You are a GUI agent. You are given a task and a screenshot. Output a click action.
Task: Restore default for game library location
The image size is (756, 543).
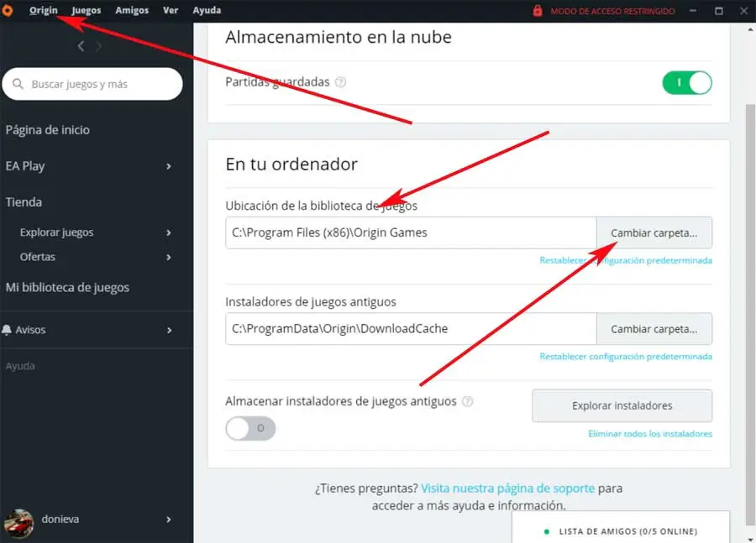(x=626, y=260)
